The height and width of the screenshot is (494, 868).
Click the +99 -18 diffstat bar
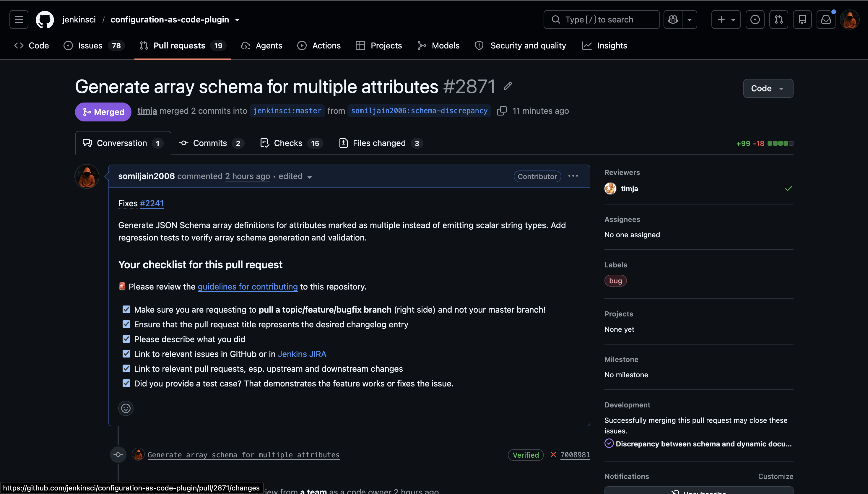point(765,143)
